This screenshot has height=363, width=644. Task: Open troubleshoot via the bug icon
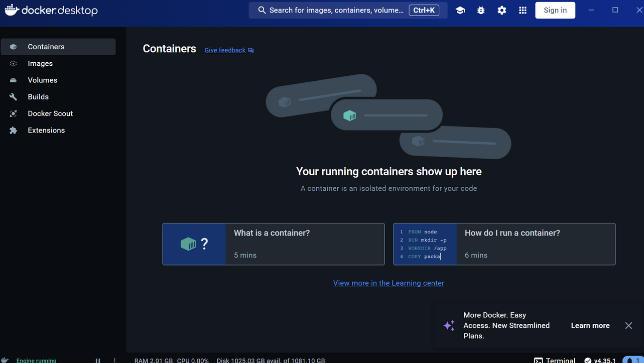[481, 10]
